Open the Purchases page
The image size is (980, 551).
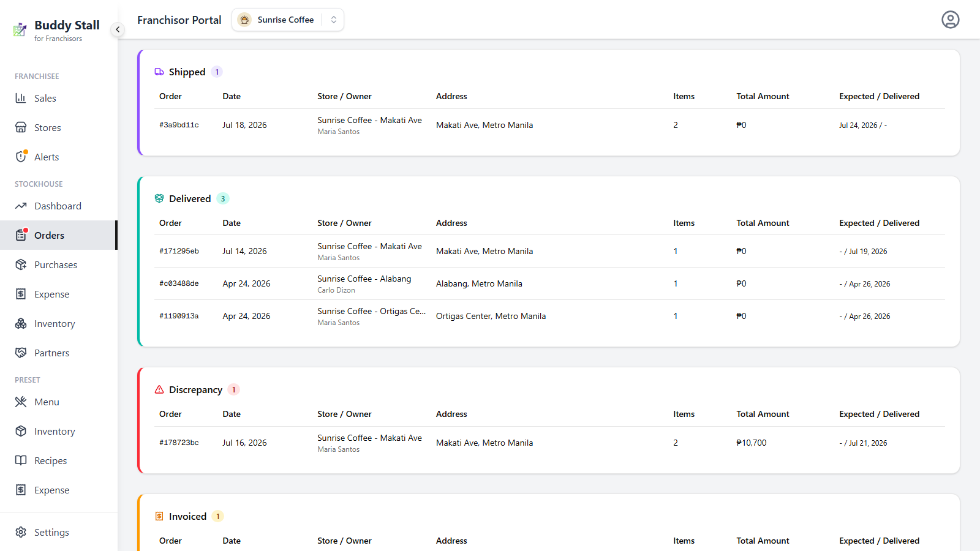point(59,264)
